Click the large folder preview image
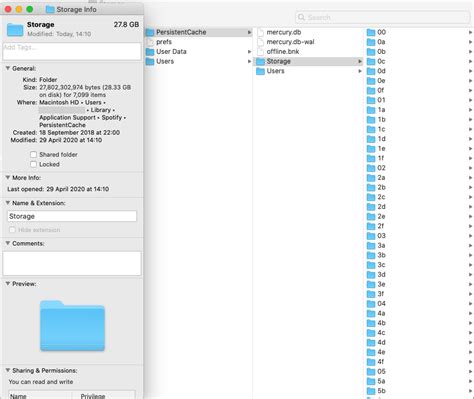Viewport: 474px width, 399px height. coord(72,325)
